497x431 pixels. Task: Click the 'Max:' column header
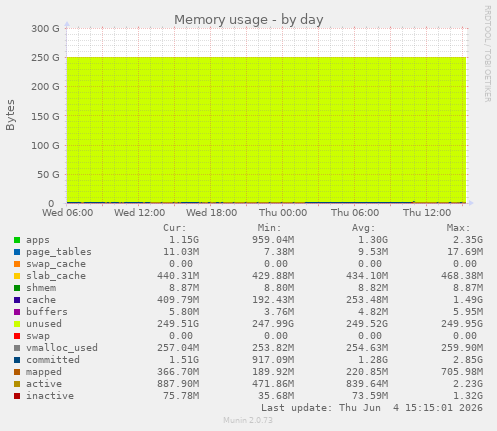tap(458, 228)
